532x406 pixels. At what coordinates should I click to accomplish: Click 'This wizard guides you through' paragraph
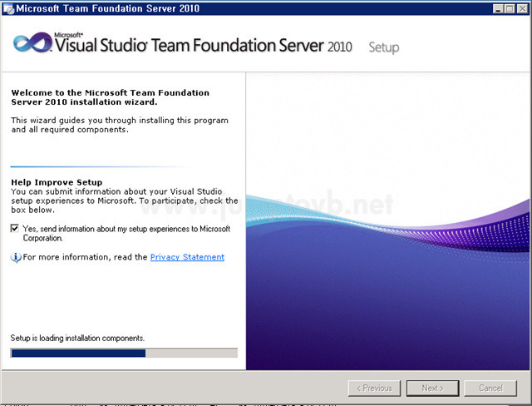click(x=120, y=125)
